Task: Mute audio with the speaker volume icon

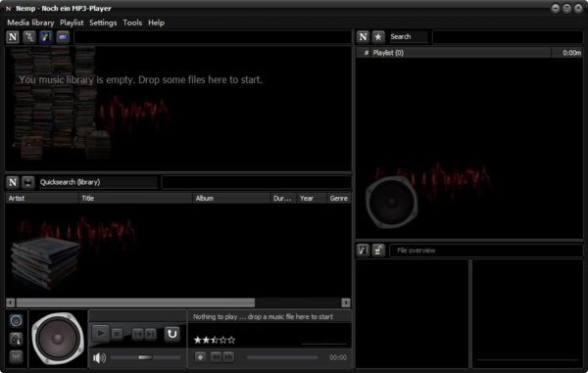Action: (99, 358)
